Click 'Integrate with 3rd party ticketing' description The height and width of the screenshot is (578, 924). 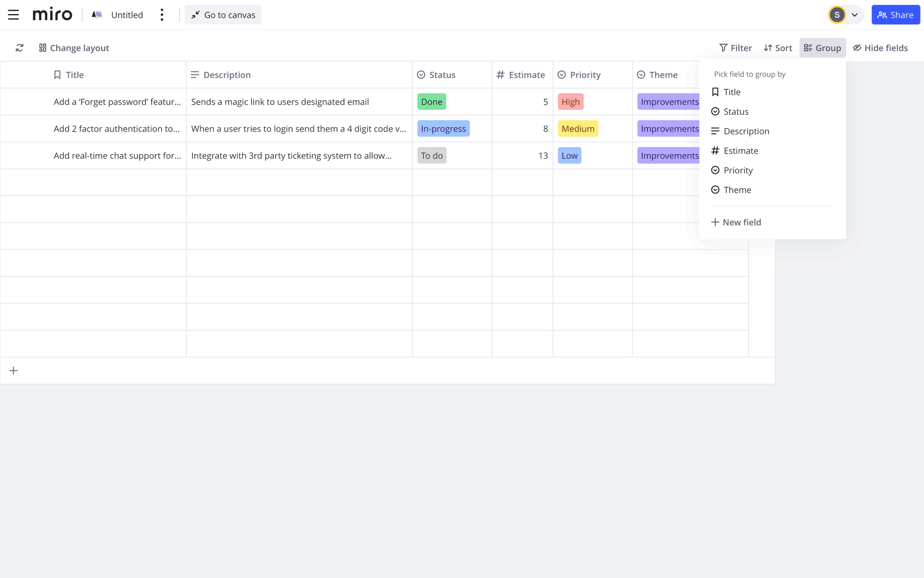point(299,156)
